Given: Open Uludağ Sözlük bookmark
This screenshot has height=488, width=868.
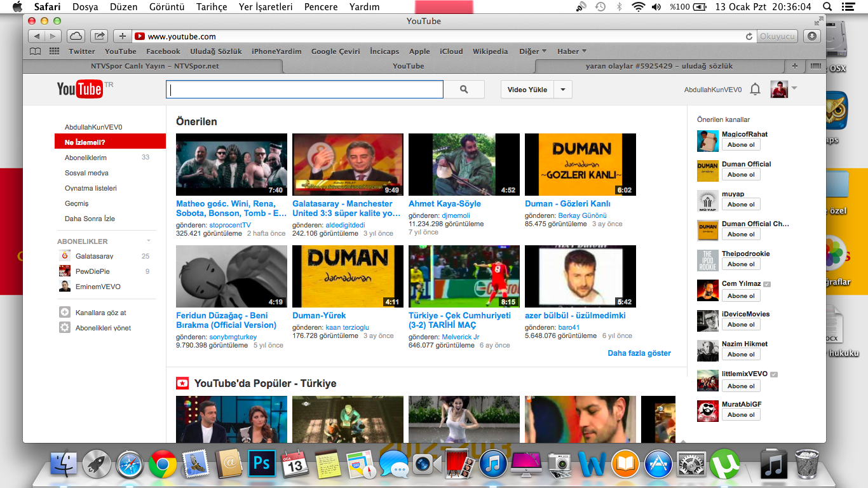Looking at the screenshot, I should coord(216,51).
